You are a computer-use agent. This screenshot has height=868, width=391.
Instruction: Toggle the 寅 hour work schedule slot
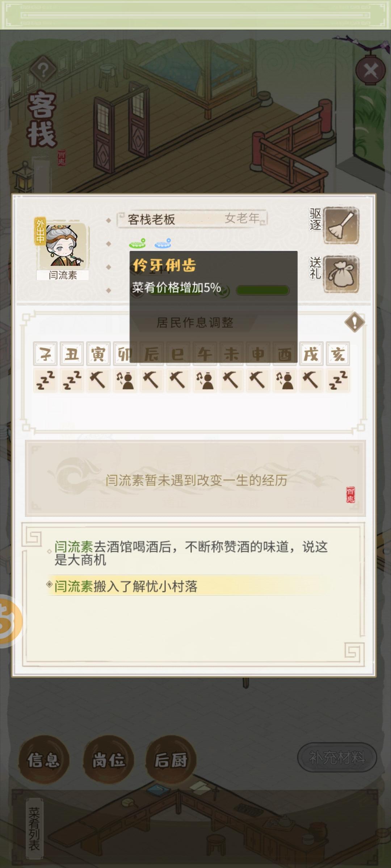pos(98,380)
